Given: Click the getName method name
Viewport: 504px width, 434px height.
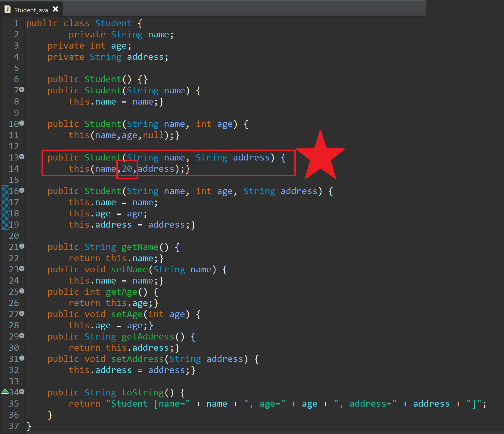Looking at the screenshot, I should (140, 247).
